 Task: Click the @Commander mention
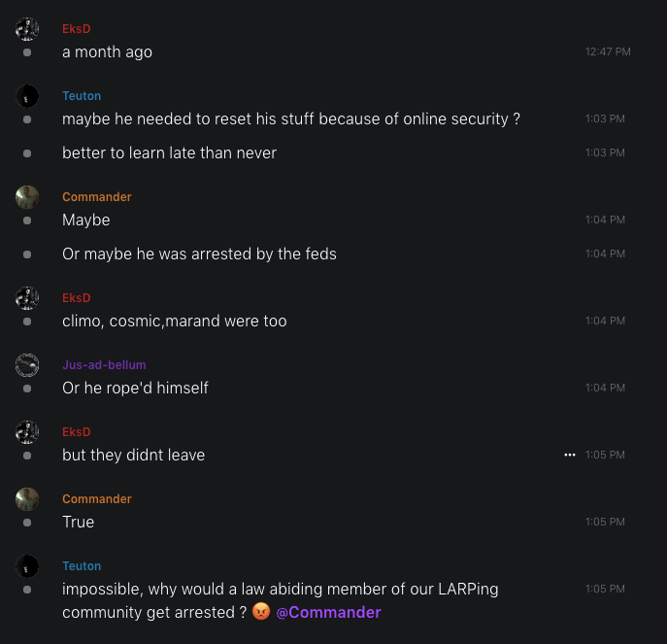point(328,612)
